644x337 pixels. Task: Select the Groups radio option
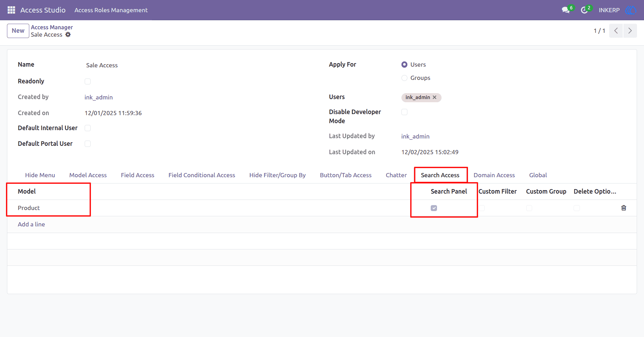[x=404, y=78]
